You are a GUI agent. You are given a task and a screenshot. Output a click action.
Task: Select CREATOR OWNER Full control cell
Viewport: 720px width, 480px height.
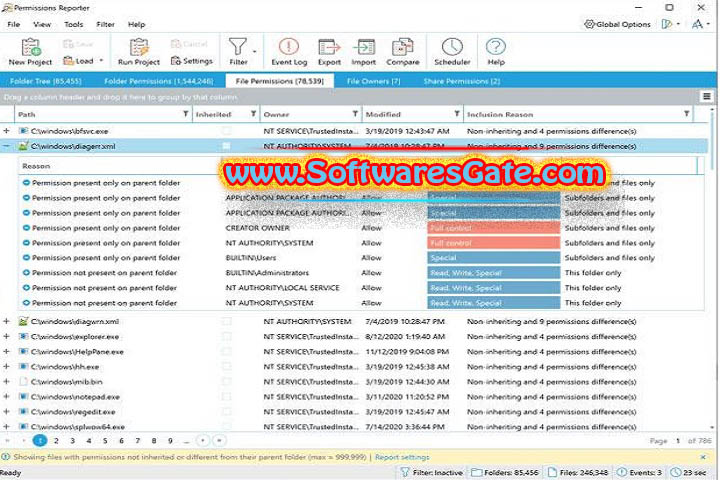(x=493, y=228)
